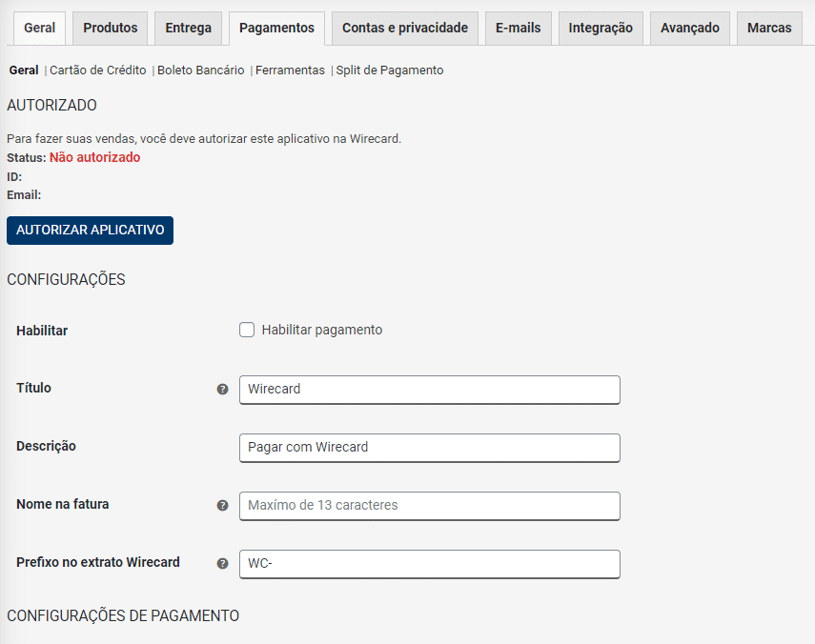
Task: Switch to the Avançado tab
Action: pos(690,28)
